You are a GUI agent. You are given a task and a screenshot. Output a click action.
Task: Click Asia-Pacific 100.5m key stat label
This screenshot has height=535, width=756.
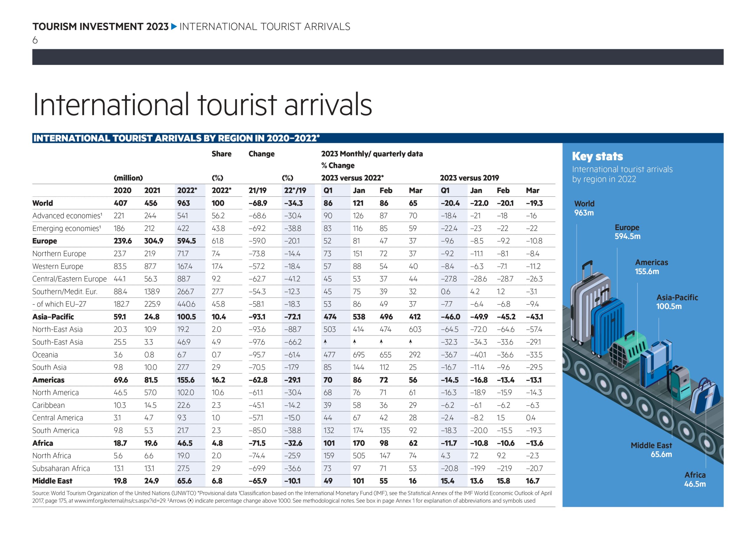[x=677, y=302]
